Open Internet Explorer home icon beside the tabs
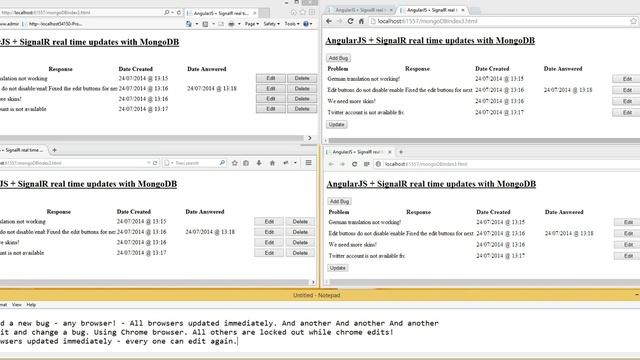This screenshot has height=360, width=640. pos(293,12)
